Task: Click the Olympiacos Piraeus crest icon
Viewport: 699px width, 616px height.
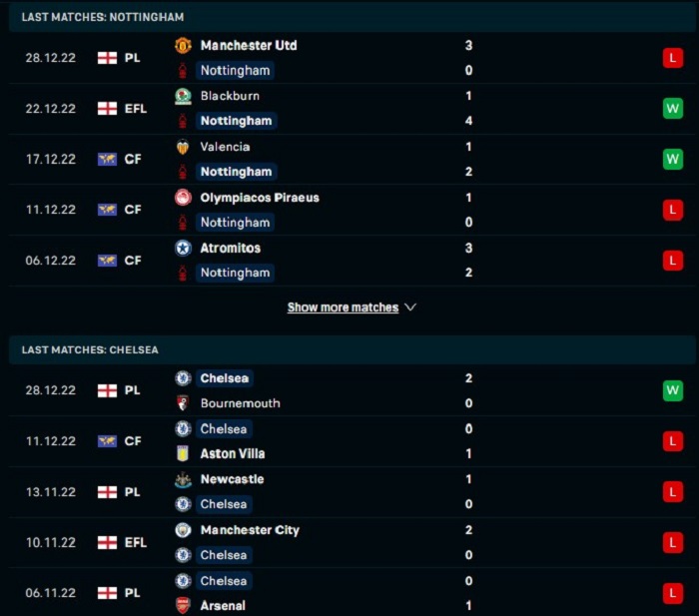Action: [x=183, y=198]
